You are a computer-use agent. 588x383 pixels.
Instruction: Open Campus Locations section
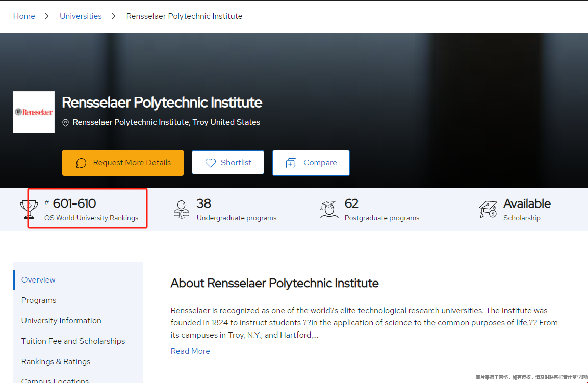[x=55, y=380]
